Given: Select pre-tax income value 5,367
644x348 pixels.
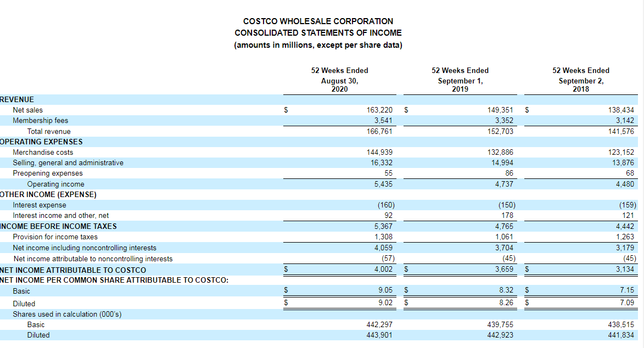Looking at the screenshot, I should click(x=383, y=226).
